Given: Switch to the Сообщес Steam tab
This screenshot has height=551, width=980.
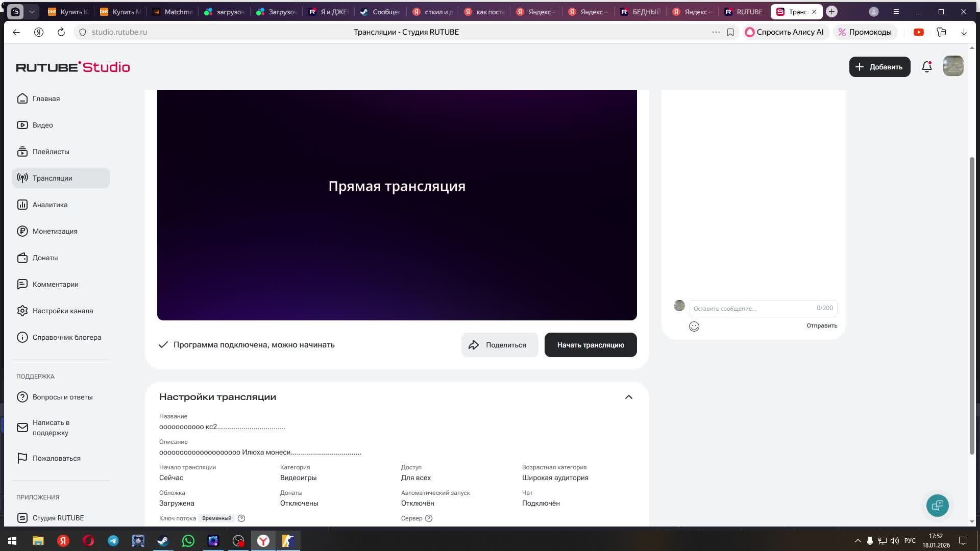Looking at the screenshot, I should click(x=380, y=11).
